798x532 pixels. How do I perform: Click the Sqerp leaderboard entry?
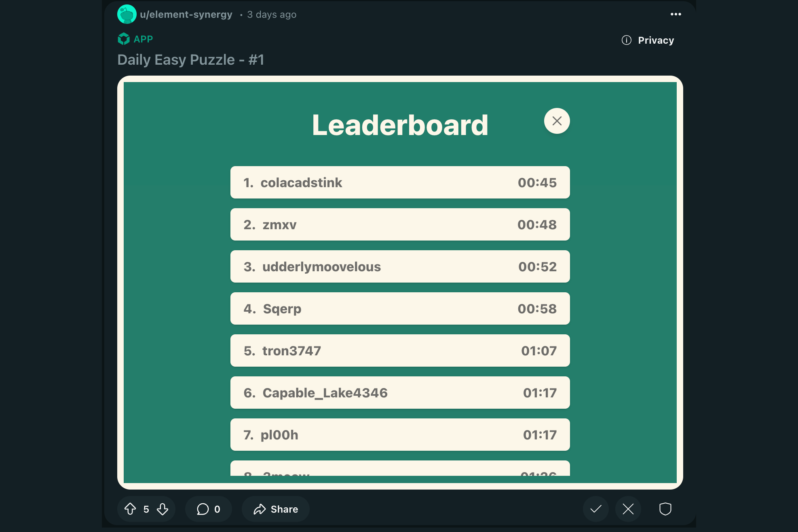point(400,308)
